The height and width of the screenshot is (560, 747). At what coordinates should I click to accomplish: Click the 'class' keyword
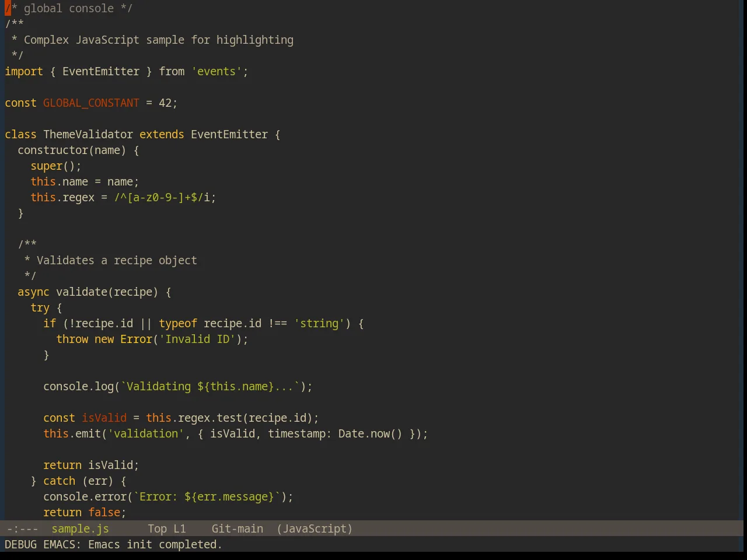click(x=20, y=134)
